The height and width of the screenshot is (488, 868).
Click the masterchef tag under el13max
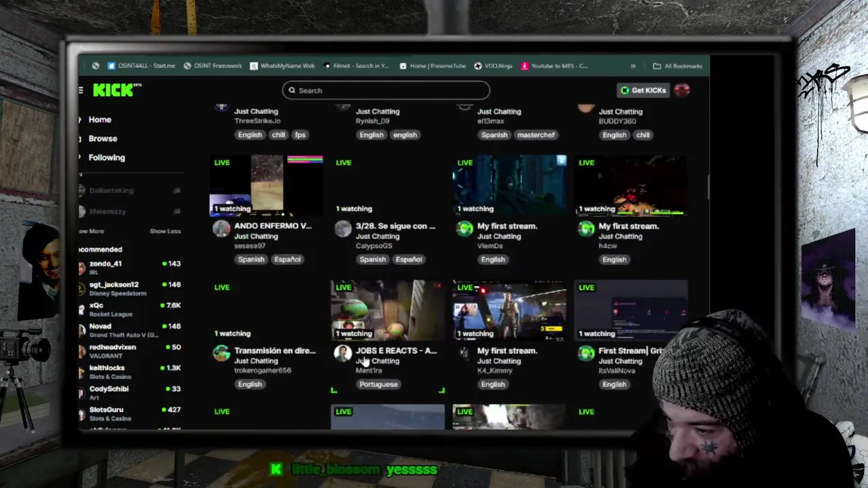pos(536,135)
